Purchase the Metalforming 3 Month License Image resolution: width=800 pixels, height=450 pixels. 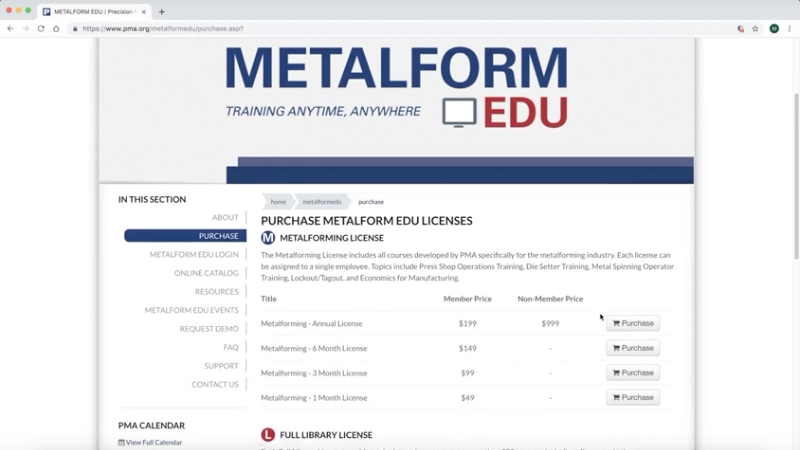coord(633,373)
